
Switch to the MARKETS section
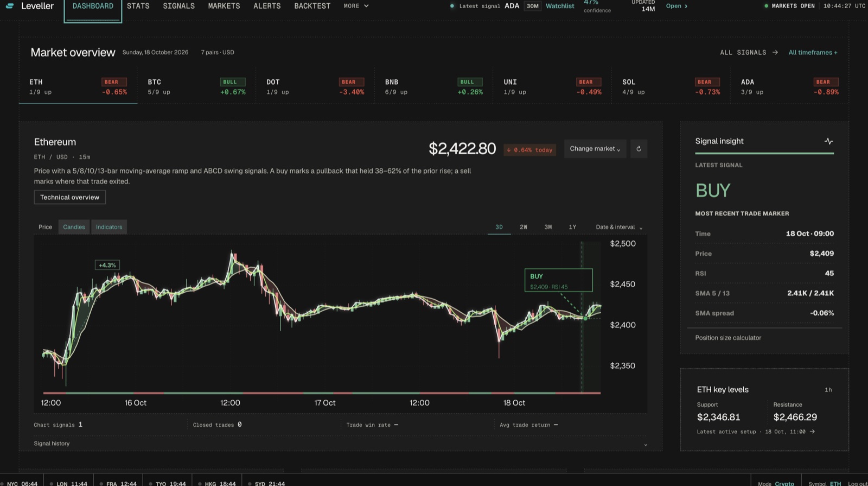pos(224,6)
